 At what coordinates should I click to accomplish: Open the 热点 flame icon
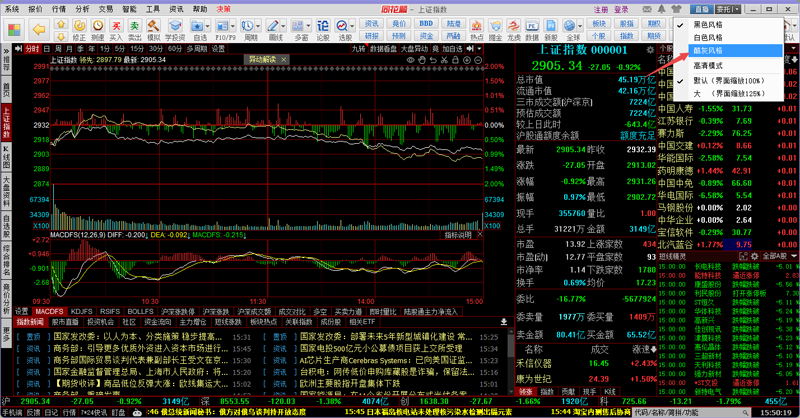point(477,26)
